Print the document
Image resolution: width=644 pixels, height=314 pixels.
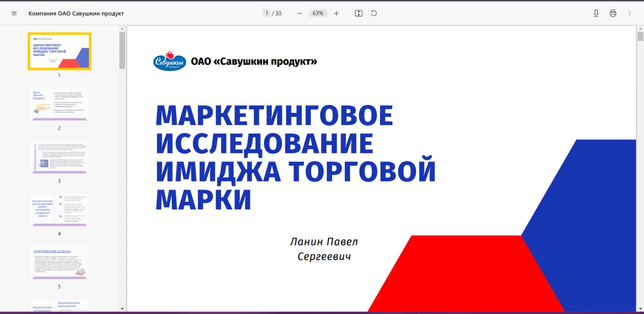613,13
